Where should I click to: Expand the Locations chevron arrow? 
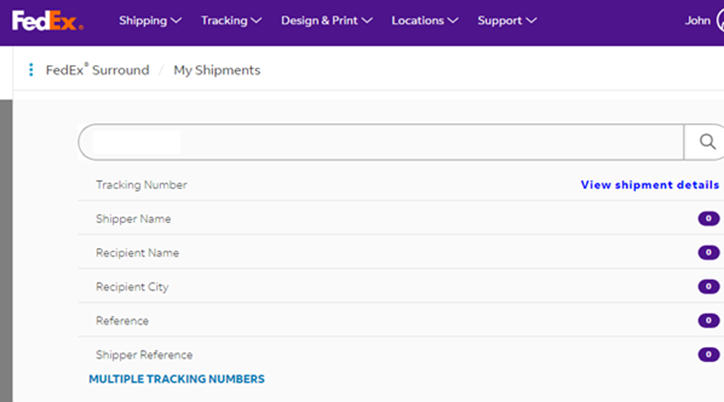453,21
